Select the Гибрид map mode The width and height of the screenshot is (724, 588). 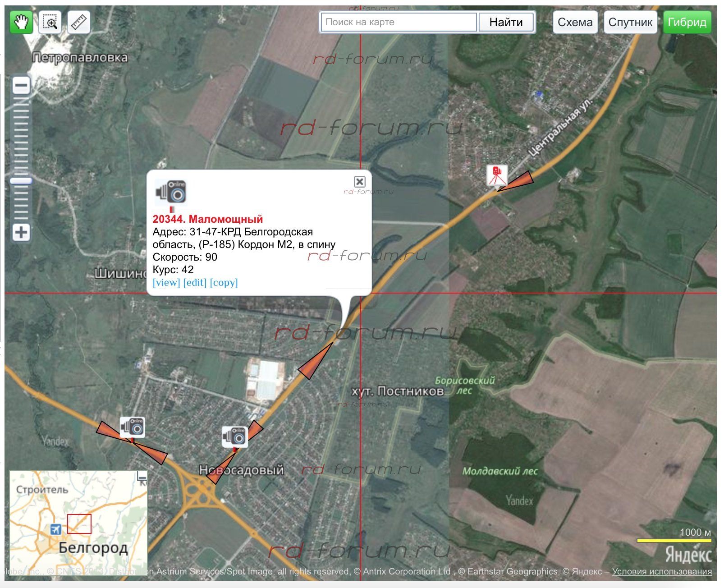687,22
